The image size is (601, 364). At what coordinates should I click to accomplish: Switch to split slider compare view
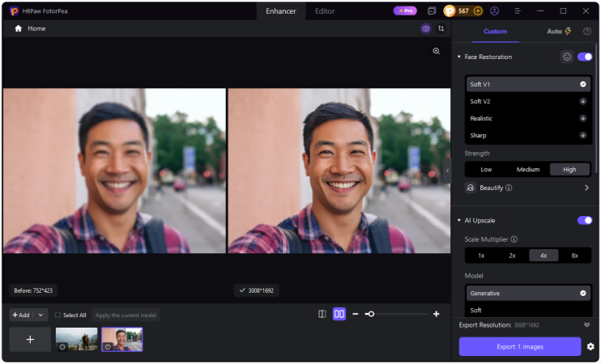[322, 314]
